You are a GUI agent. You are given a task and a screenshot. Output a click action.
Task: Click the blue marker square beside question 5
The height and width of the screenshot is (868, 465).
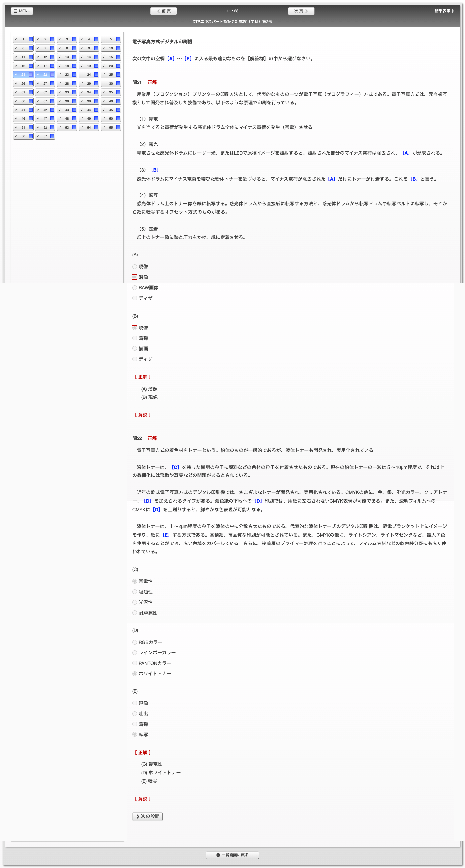(x=118, y=39)
